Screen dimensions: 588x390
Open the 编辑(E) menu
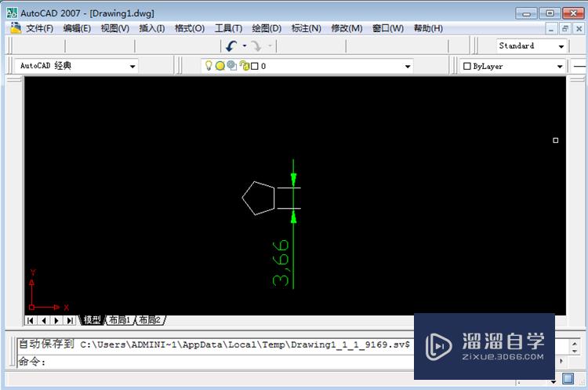[x=77, y=28]
